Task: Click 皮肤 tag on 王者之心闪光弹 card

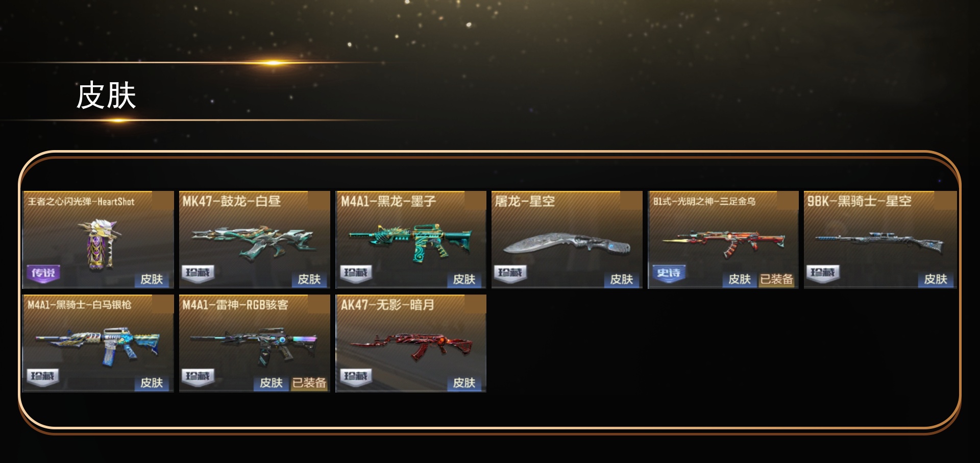Action: click(x=152, y=279)
